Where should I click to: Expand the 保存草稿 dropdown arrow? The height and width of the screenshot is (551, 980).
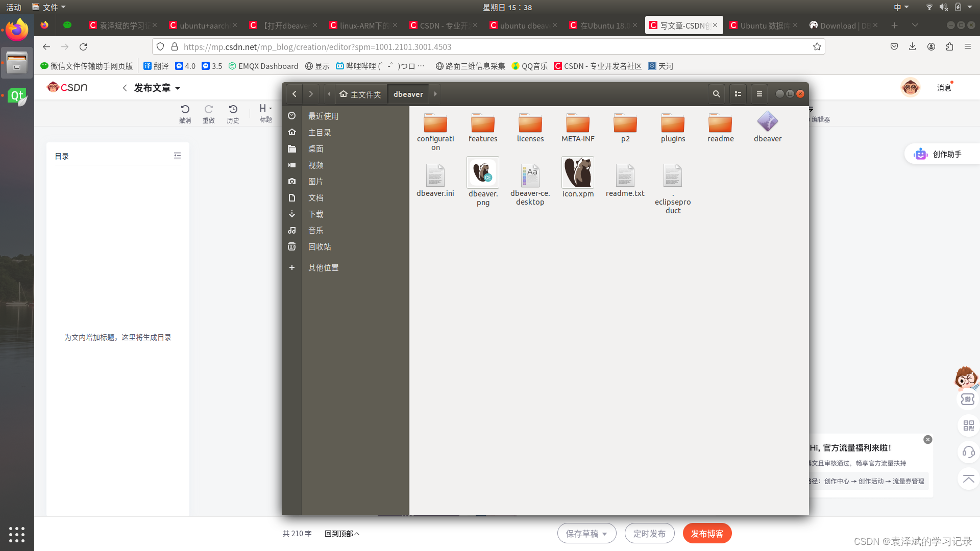point(604,533)
